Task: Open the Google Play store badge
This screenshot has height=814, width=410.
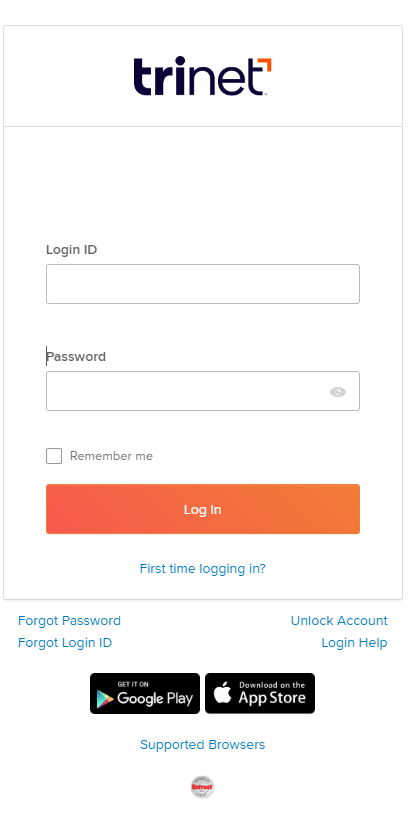Action: (x=145, y=694)
